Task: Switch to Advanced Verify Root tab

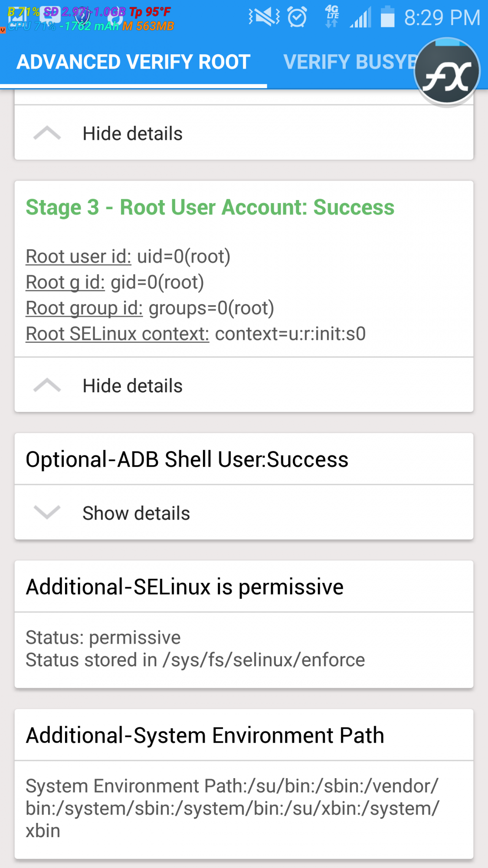Action: [x=134, y=62]
